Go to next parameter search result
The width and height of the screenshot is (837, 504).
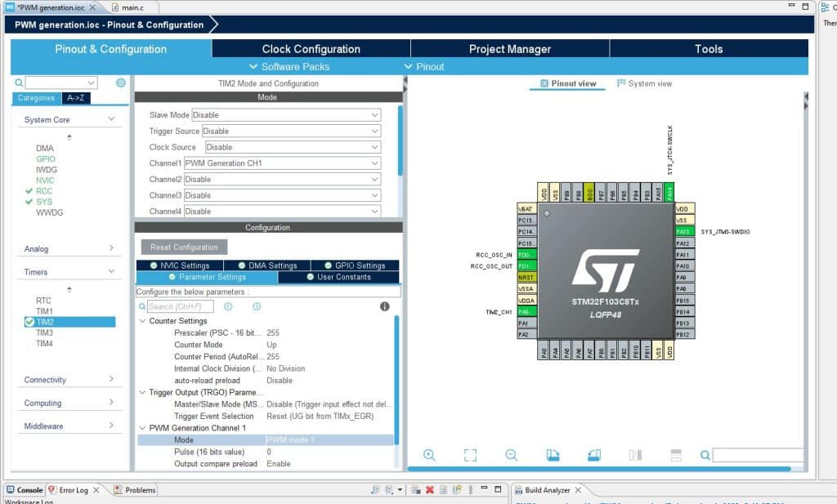click(x=257, y=306)
